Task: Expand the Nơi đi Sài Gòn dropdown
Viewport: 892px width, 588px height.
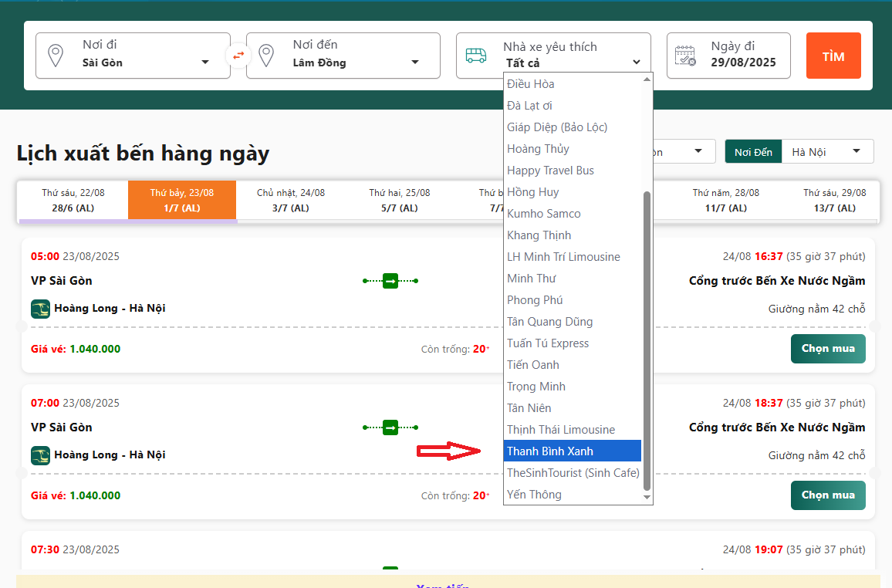Action: coord(205,62)
